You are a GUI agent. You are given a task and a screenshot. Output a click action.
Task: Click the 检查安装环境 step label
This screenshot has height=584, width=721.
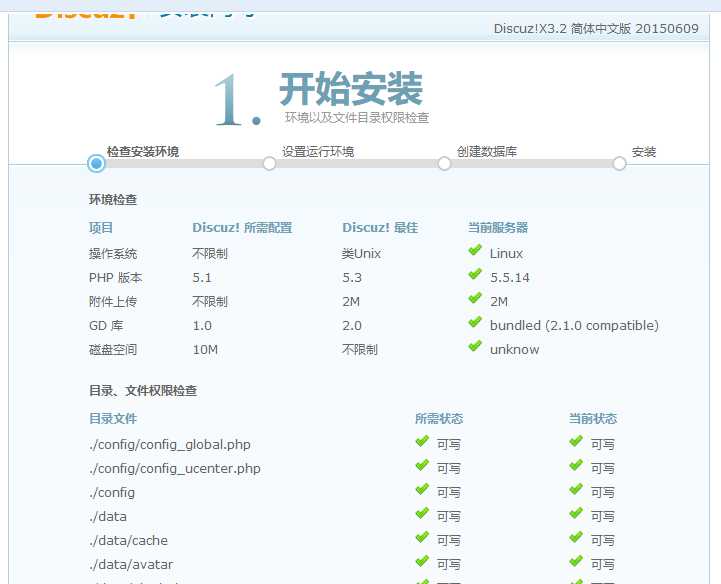143,151
